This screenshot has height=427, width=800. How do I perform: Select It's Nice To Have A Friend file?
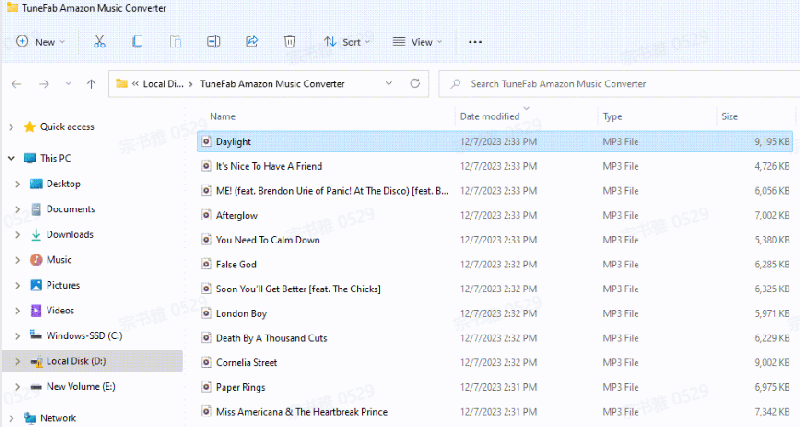coord(495,166)
